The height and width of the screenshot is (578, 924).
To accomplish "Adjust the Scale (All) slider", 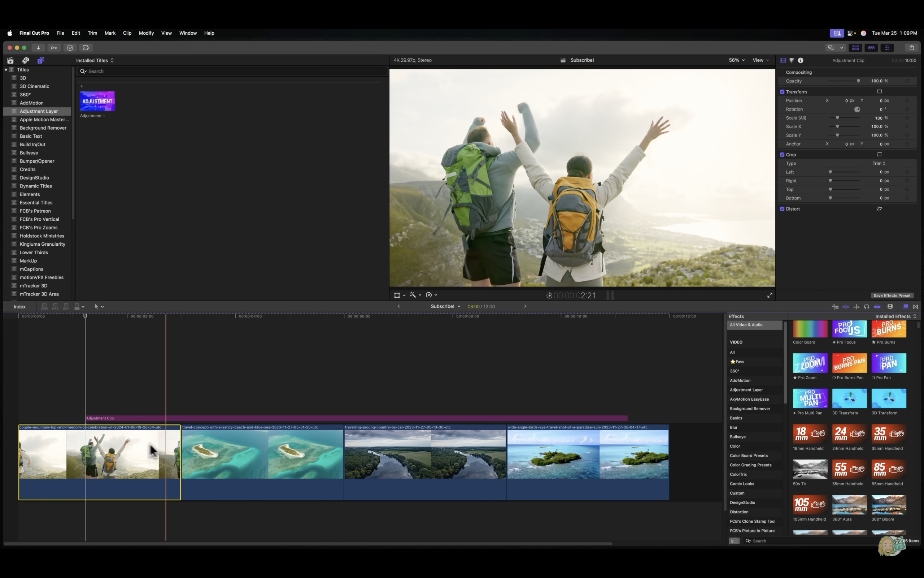I will 845,118.
